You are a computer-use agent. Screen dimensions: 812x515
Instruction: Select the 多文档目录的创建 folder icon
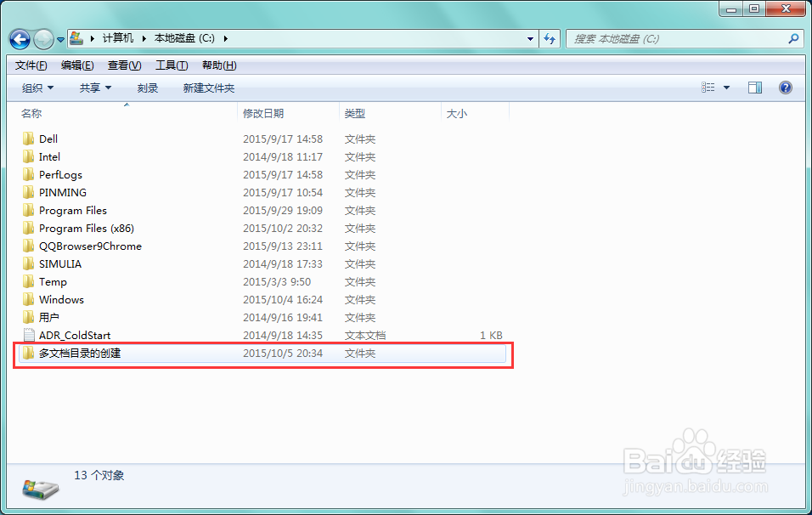(29, 353)
